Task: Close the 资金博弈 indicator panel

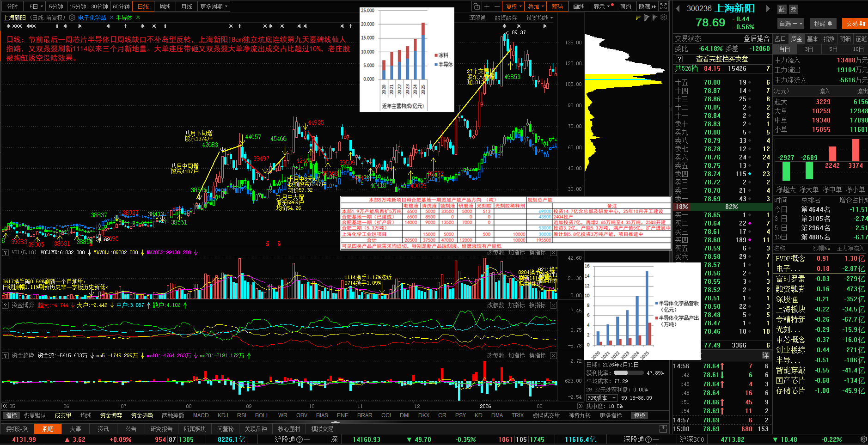Action: [x=553, y=305]
